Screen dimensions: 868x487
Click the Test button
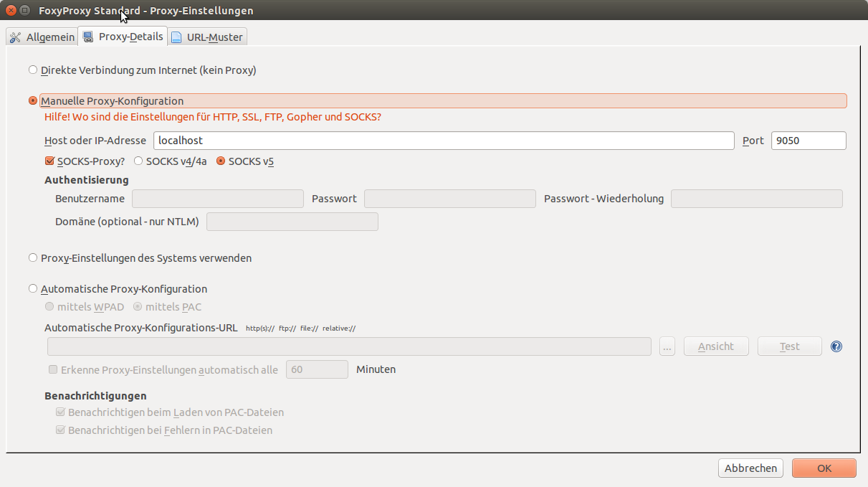point(790,346)
